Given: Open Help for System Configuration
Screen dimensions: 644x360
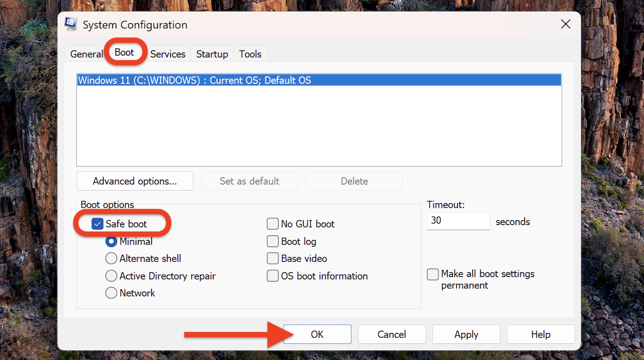Looking at the screenshot, I should coord(541,334).
